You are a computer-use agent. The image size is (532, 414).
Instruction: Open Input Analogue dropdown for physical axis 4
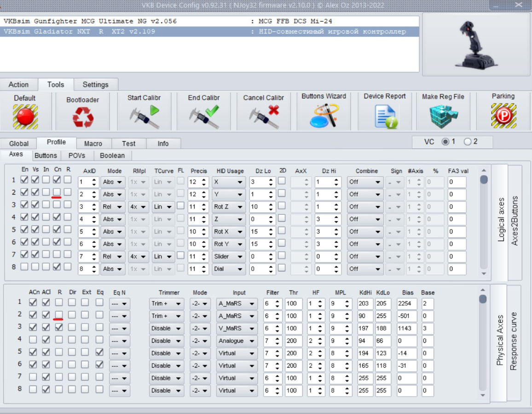[237, 341]
